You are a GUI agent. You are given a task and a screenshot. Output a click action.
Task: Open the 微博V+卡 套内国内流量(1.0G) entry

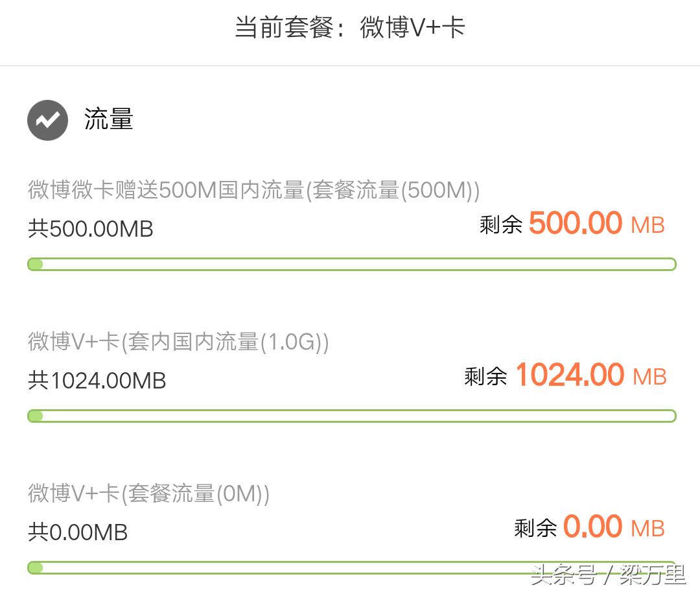pos(178,342)
